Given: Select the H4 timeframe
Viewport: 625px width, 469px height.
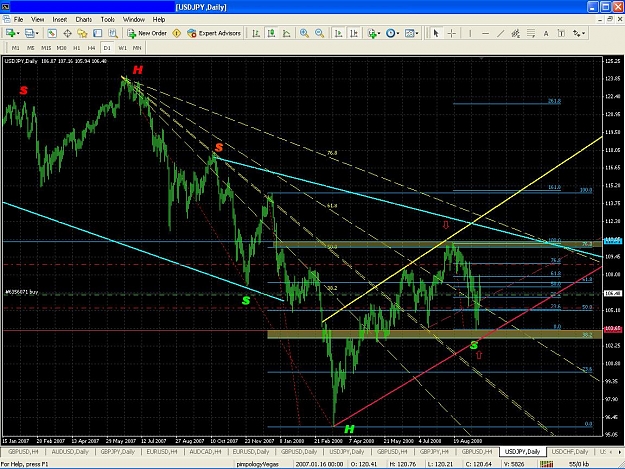Looking at the screenshot, I should [x=91, y=48].
